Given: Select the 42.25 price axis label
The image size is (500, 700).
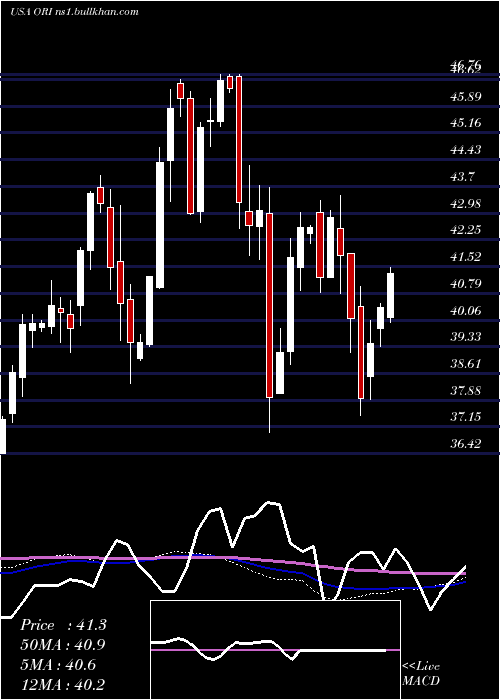Looking at the screenshot, I should coord(466,230).
